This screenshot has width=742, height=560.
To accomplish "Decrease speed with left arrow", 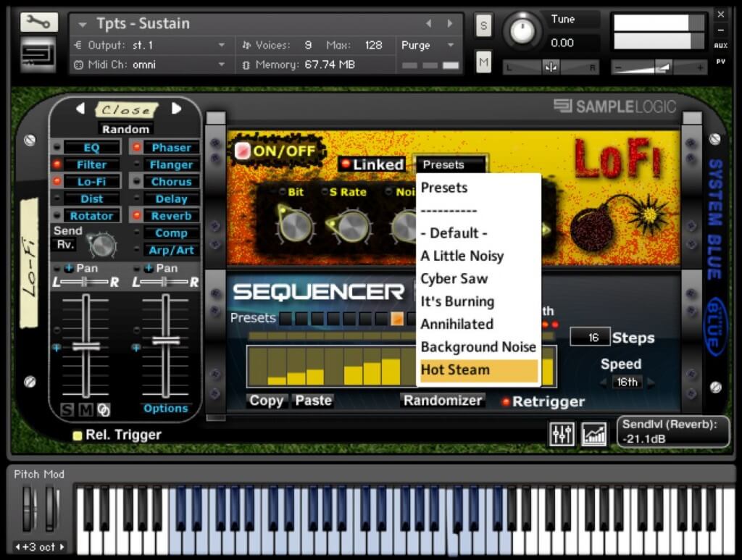I will click(604, 383).
